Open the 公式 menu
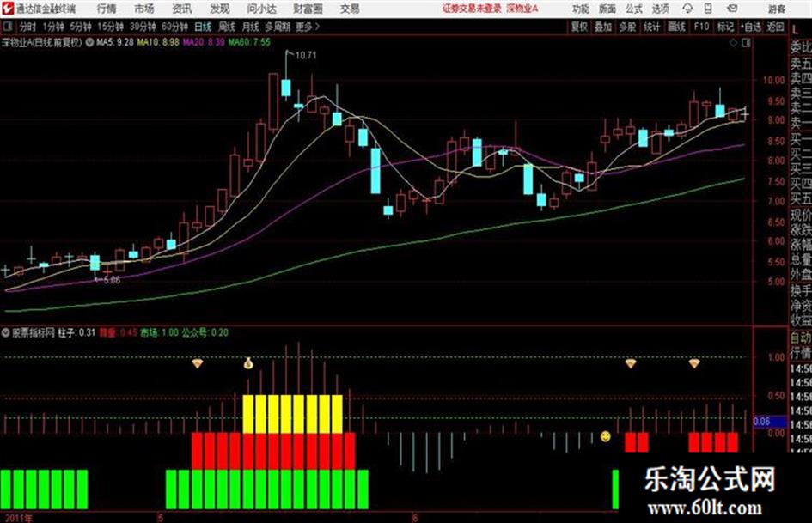Image resolution: width=812 pixels, height=523 pixels. tap(634, 9)
